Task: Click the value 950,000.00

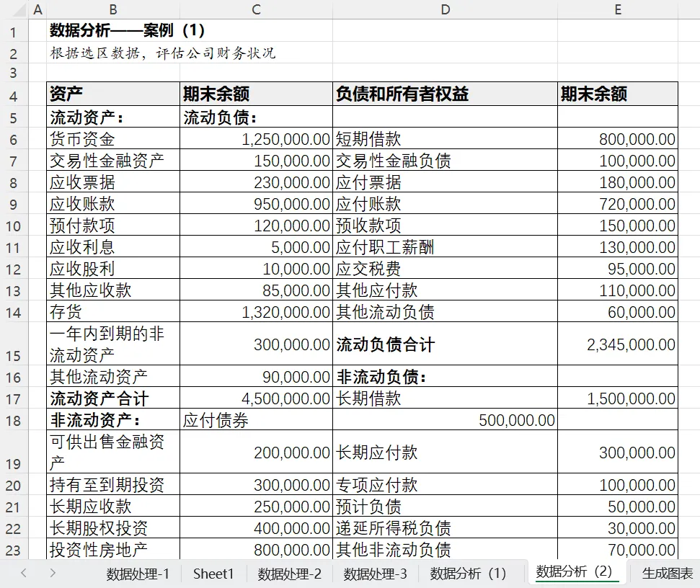Action: 256,203
